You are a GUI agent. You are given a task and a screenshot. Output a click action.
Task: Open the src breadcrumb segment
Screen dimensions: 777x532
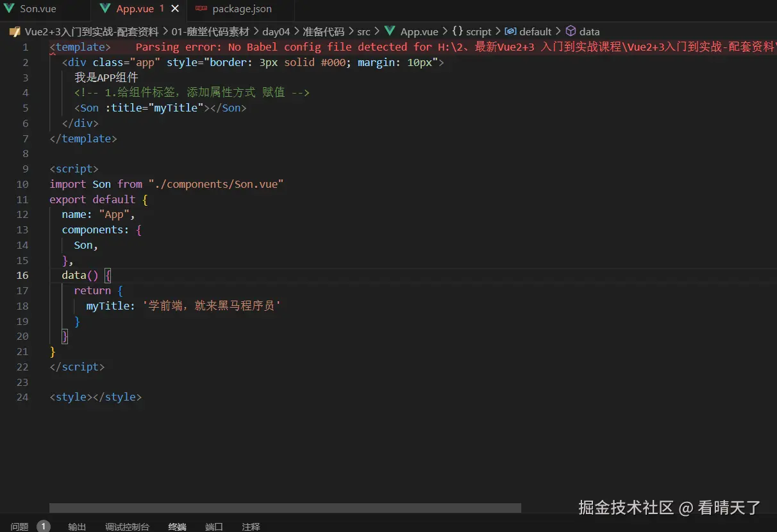tap(363, 31)
